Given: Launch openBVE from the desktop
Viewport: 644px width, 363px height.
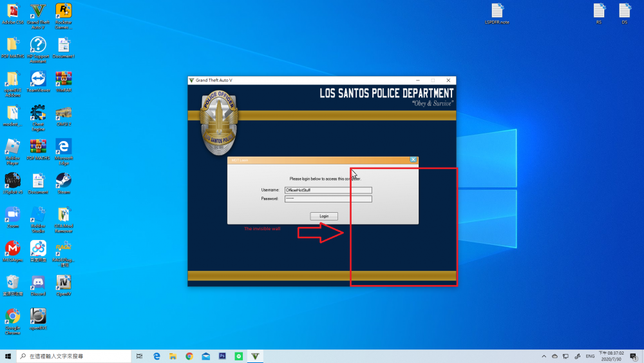Looking at the screenshot, I should pos(38,319).
